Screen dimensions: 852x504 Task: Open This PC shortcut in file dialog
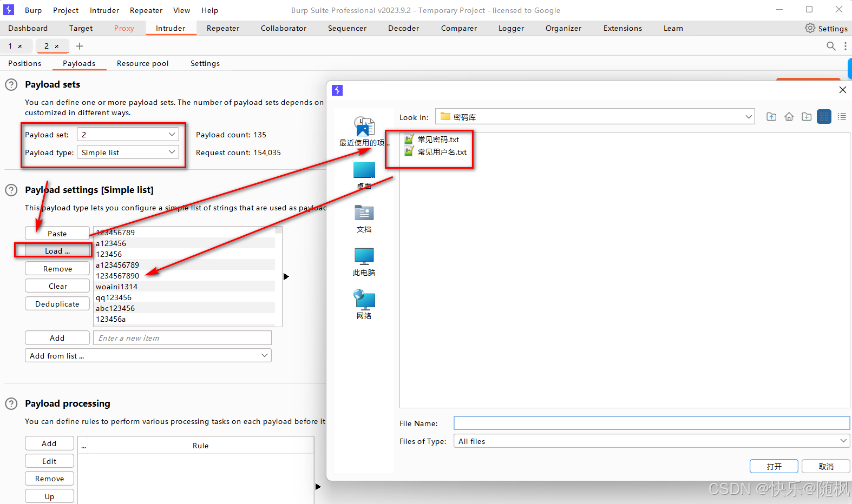[364, 262]
